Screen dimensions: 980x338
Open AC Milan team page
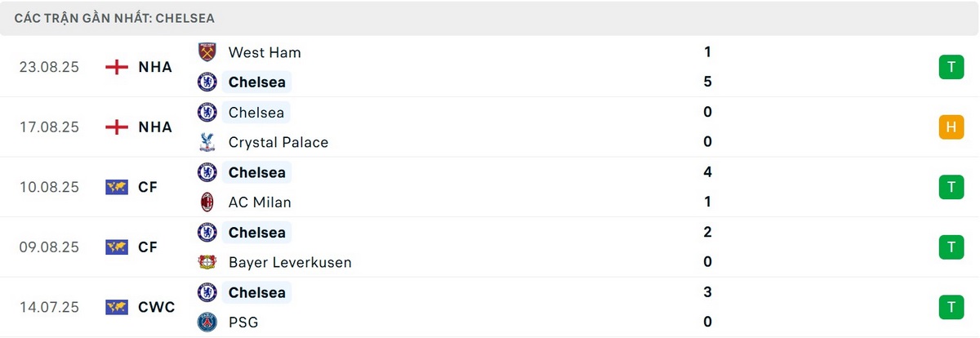[x=260, y=202]
